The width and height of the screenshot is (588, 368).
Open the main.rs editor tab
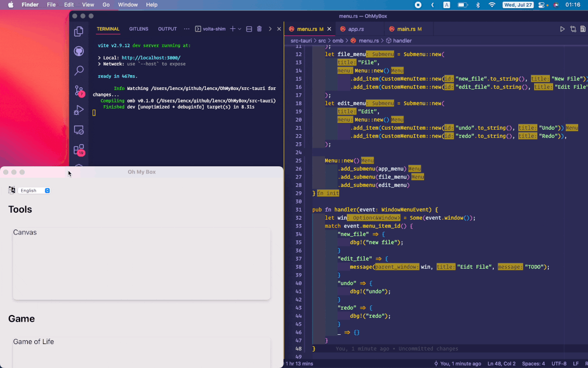coord(406,29)
